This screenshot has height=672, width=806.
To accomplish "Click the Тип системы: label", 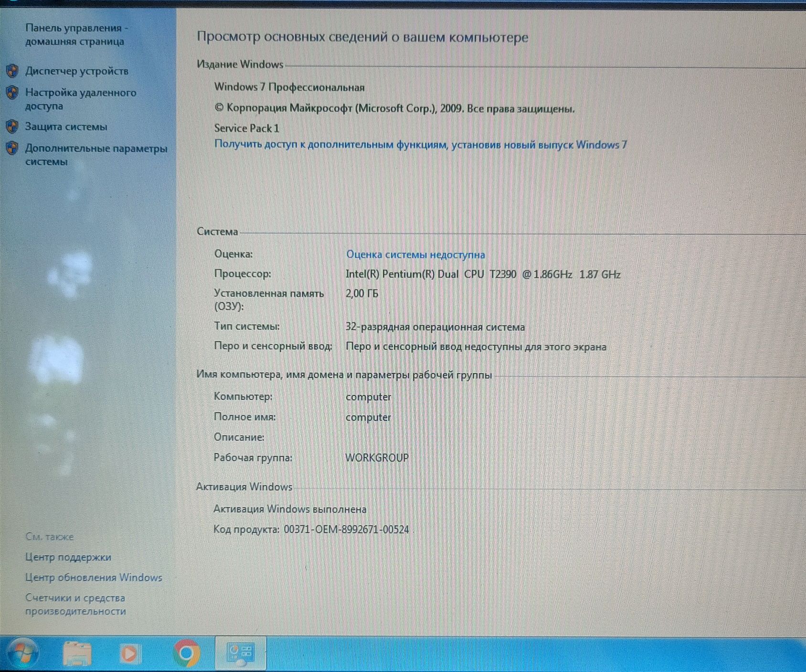I will pyautogui.click(x=247, y=326).
